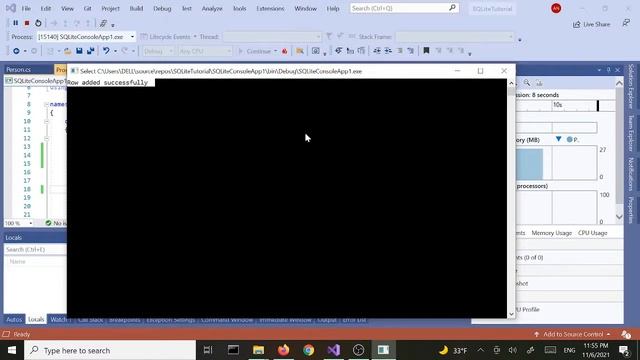Expand Undo history dropdown arrow
Screen dimensions: 640x360
115,51
